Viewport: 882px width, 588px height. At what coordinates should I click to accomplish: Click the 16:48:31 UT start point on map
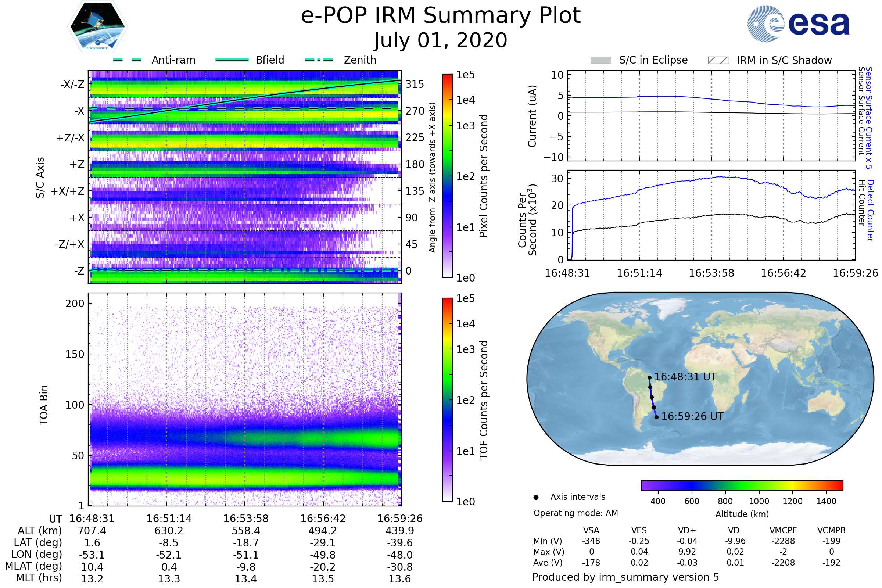649,378
